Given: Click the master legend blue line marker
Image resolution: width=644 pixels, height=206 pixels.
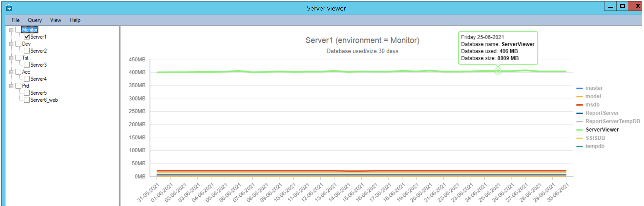Looking at the screenshot, I should 579,88.
